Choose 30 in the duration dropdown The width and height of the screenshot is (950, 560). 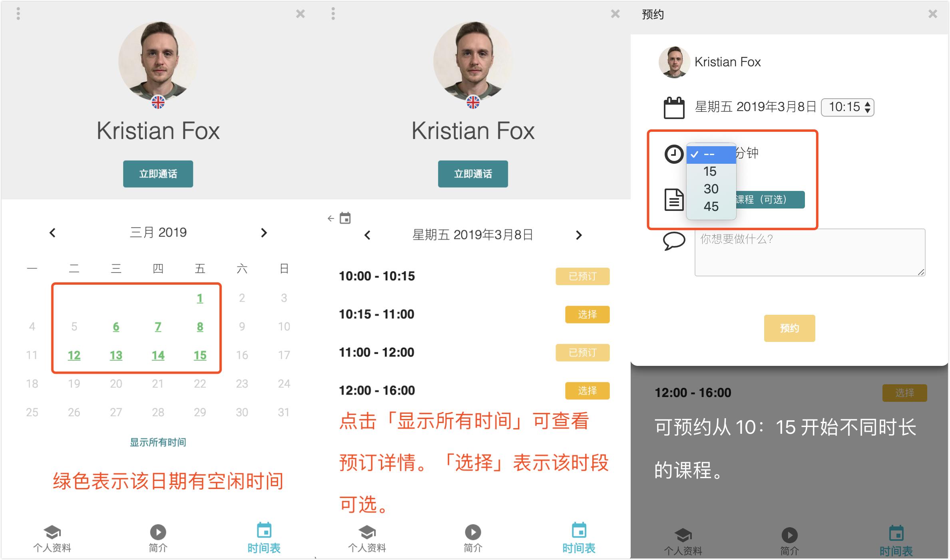click(711, 189)
